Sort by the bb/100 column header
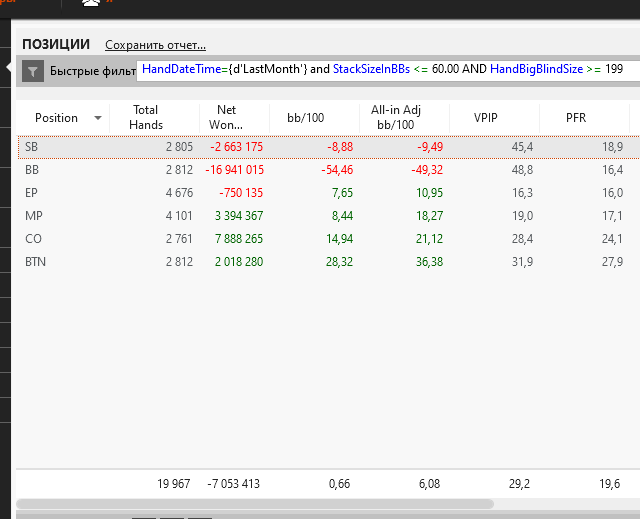This screenshot has height=519, width=640. [306, 118]
